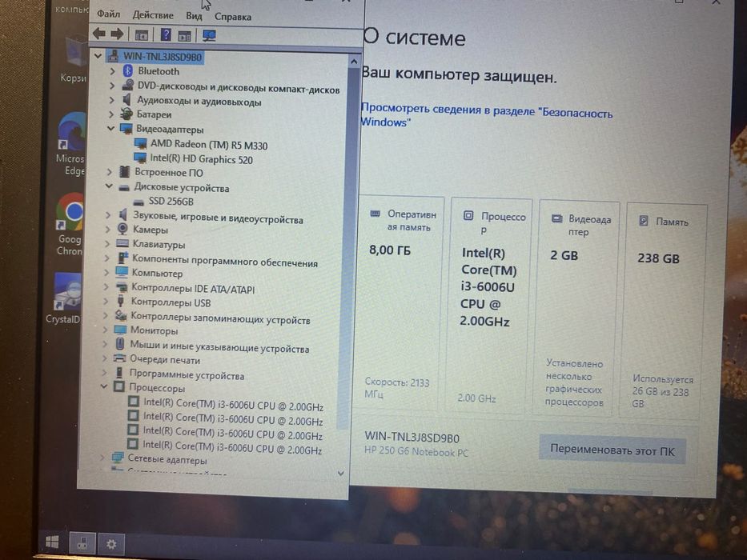Click the Back arrow in Device Manager toolbar

tap(99, 34)
